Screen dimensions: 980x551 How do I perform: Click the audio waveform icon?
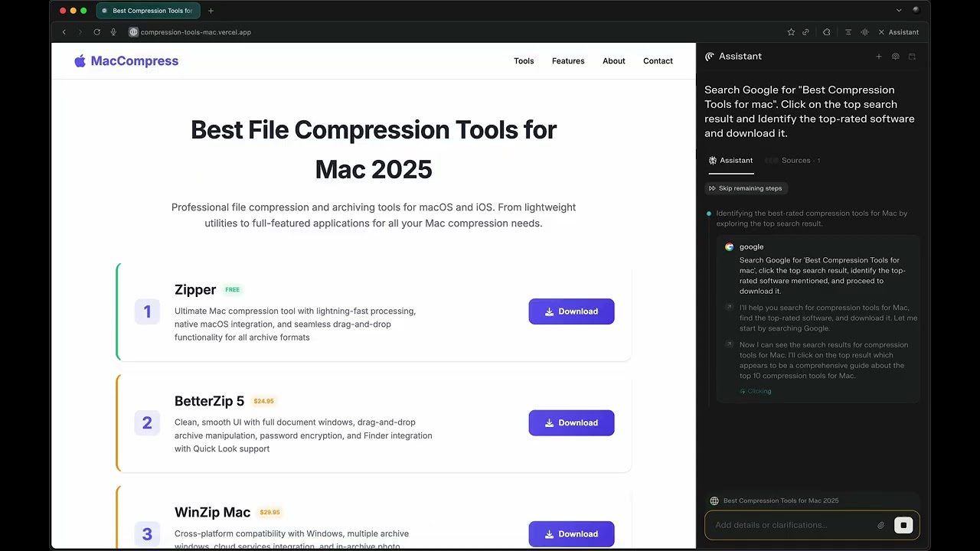(864, 32)
